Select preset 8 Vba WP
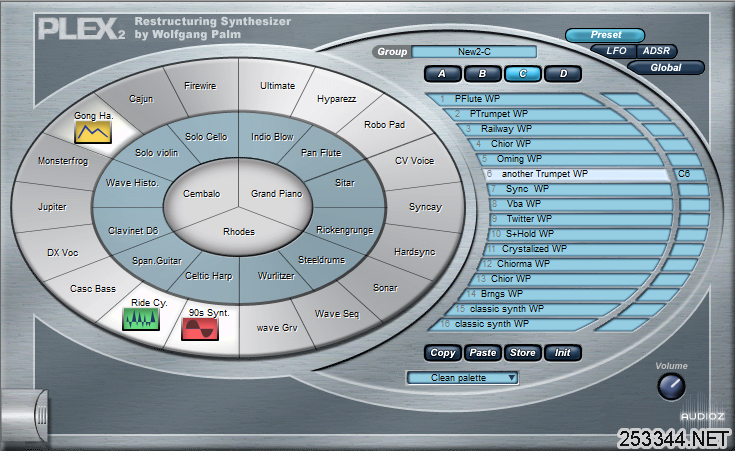The image size is (735, 451). click(x=581, y=204)
